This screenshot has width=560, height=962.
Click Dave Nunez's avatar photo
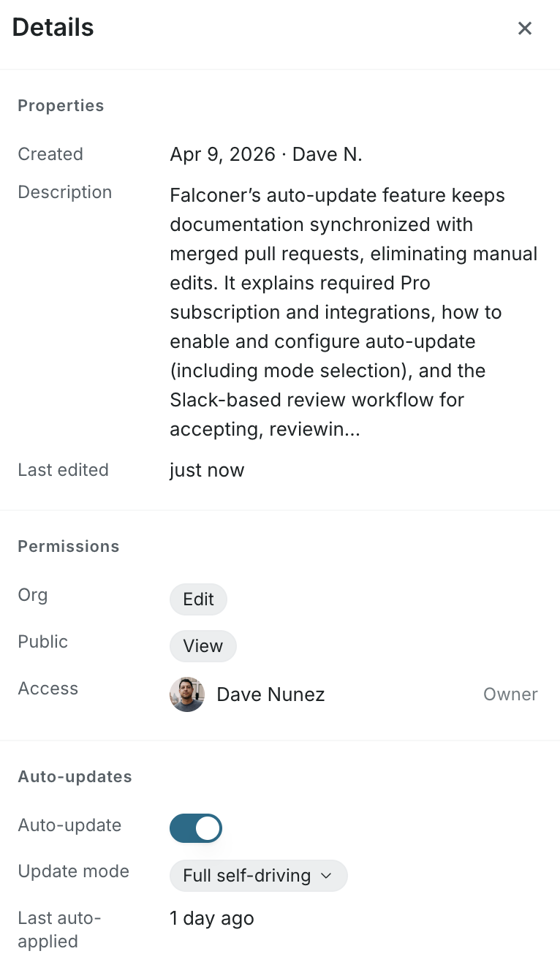coord(187,694)
